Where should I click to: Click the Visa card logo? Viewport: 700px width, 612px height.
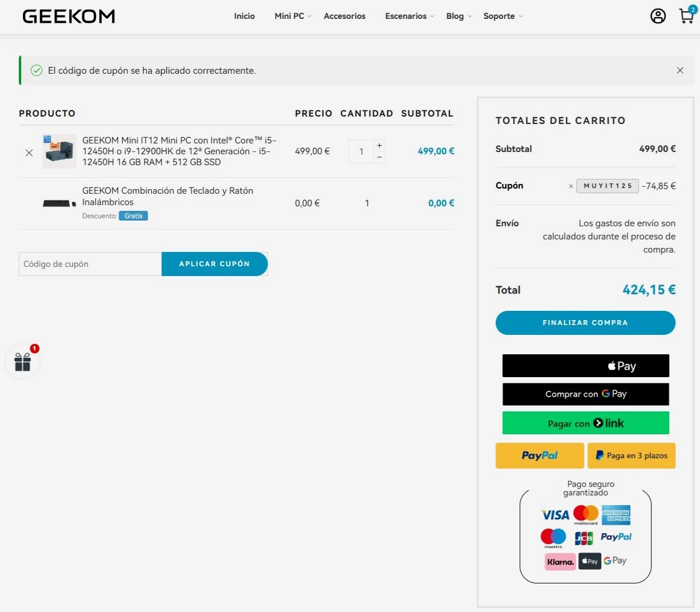555,515
